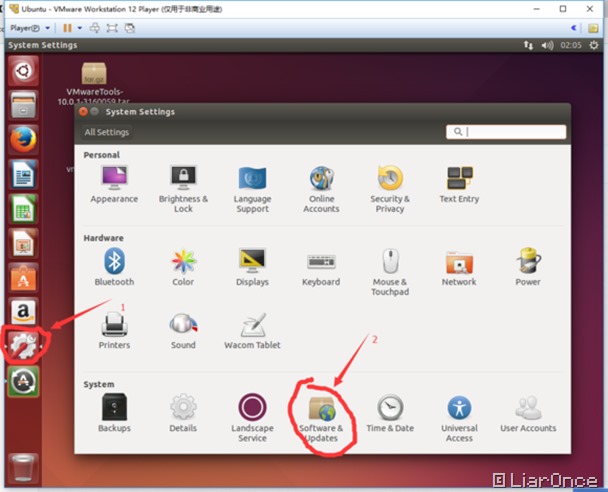The height and width of the screenshot is (492, 608).
Task: Open Time & Date settings
Action: coord(390,413)
